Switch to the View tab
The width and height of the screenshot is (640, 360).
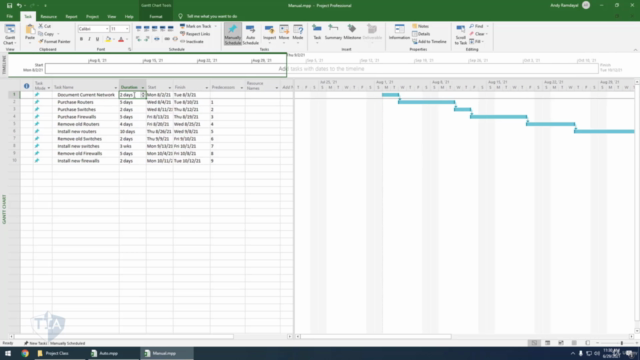(111, 17)
